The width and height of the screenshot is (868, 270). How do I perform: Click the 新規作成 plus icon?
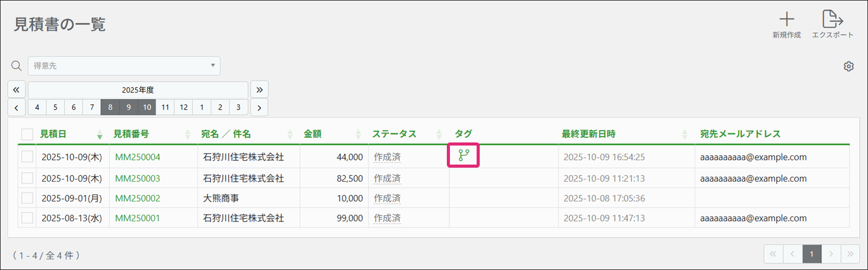[x=786, y=20]
